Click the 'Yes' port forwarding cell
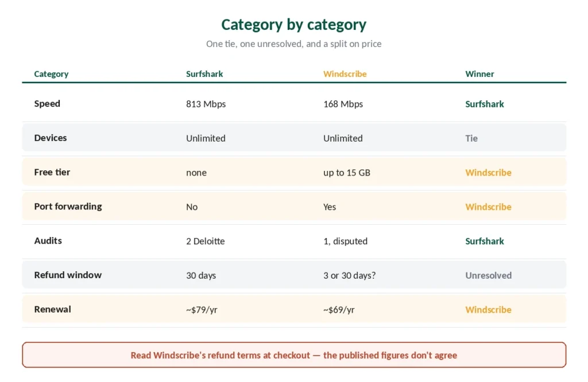The width and height of the screenshot is (588, 382). coord(330,207)
